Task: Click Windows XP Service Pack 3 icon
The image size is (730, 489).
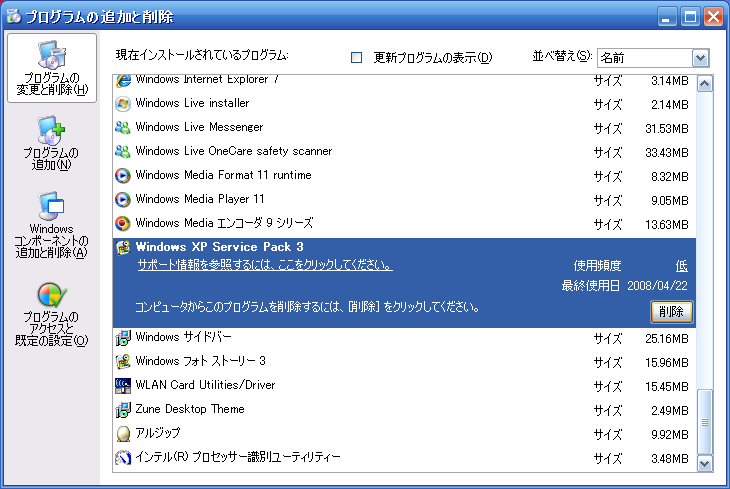Action: (x=123, y=248)
